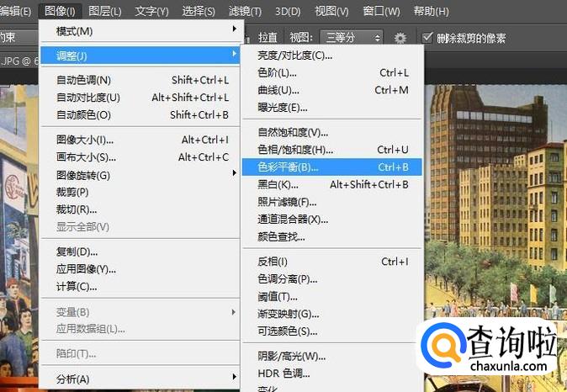
Task: Choose 复制(D)... command
Action: pos(140,252)
